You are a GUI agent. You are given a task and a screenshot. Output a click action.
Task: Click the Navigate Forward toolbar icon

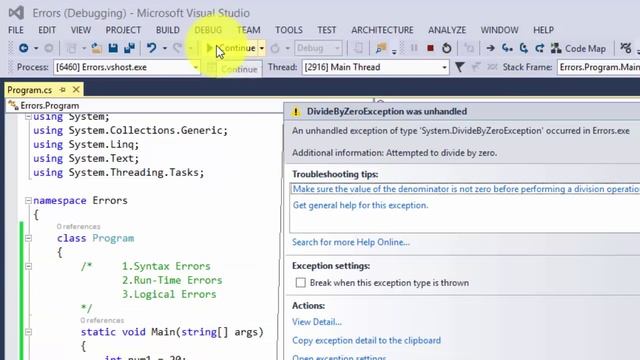[x=49, y=48]
